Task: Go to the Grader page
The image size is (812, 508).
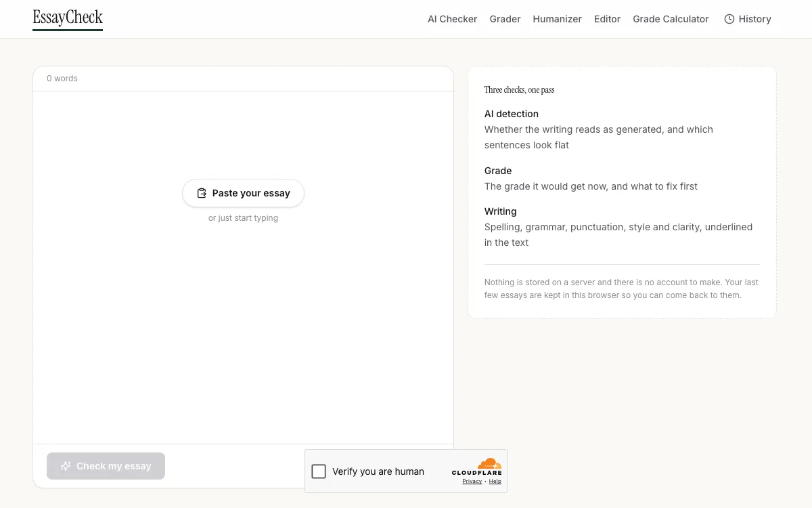Action: pos(505,19)
